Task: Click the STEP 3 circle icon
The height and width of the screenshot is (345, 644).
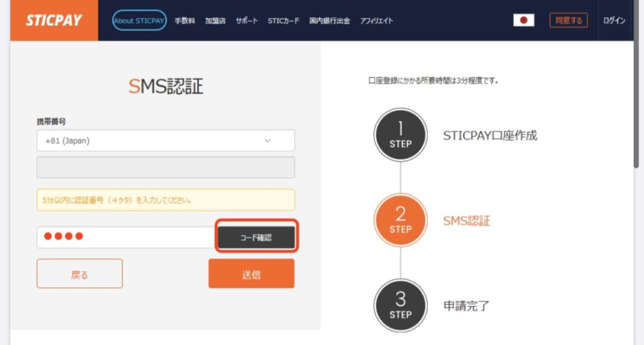Action: point(401,305)
